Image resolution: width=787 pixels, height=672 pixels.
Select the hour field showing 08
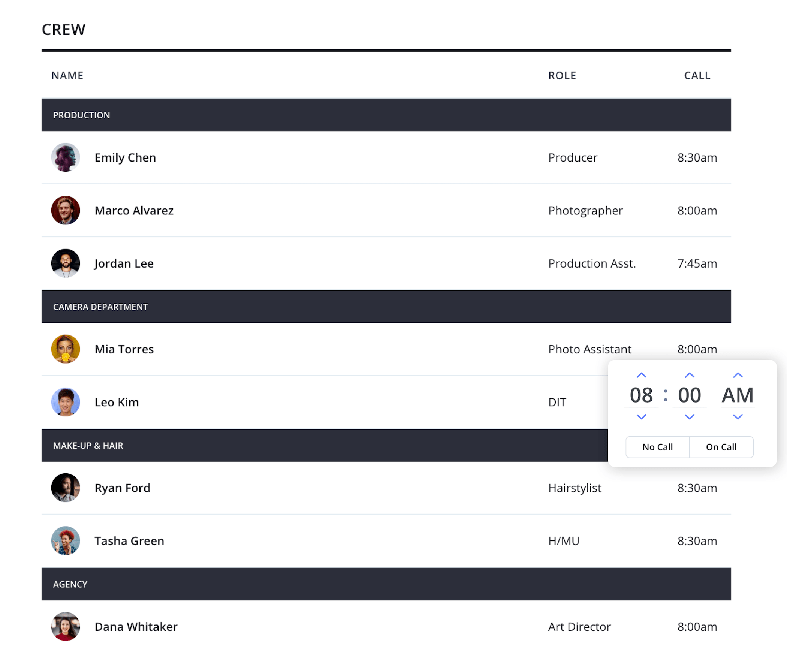tap(641, 395)
